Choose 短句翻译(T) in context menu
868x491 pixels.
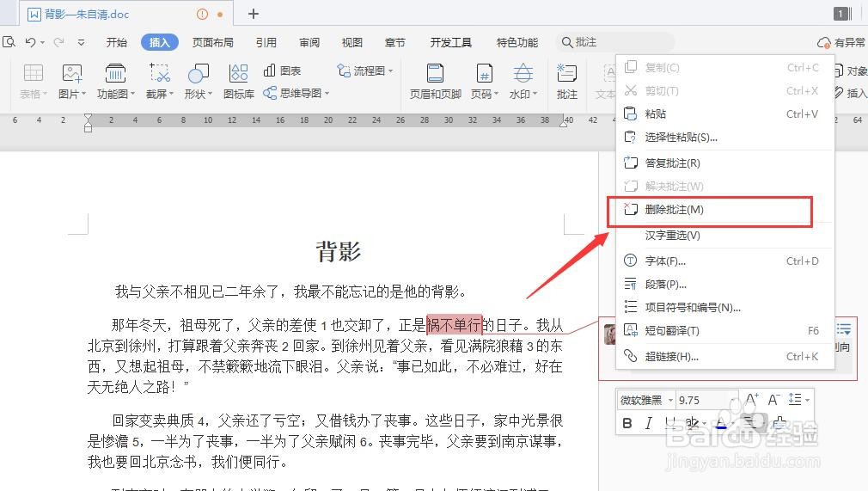tap(725, 331)
